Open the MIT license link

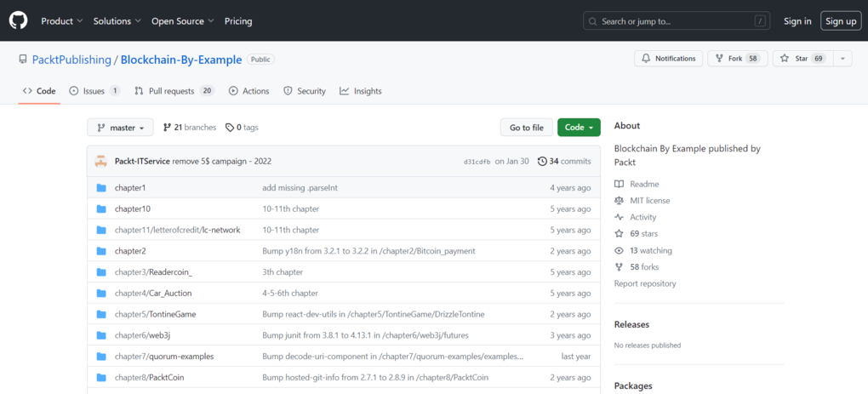tap(649, 201)
